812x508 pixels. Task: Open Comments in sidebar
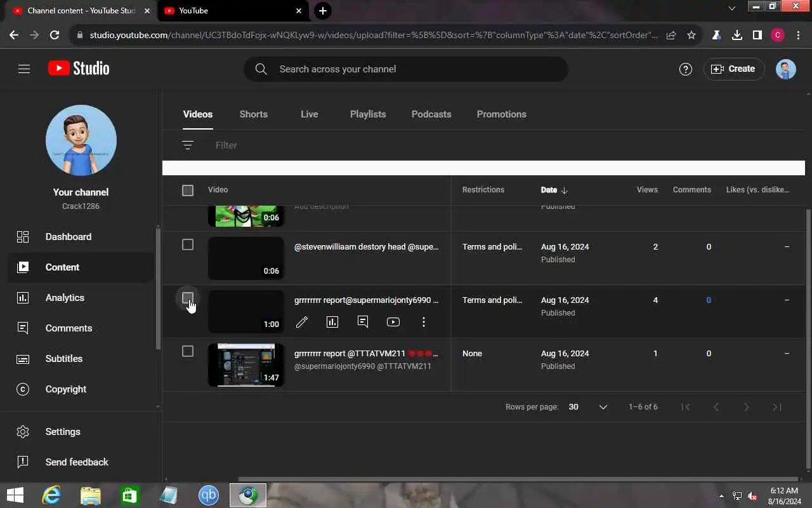[x=81, y=328]
